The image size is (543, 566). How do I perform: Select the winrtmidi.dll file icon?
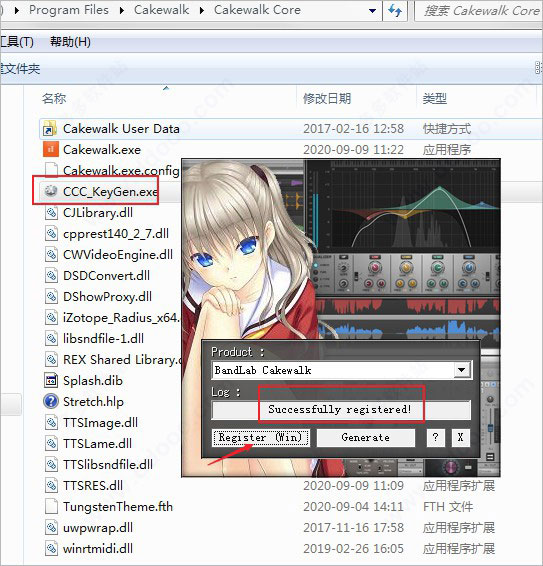(x=51, y=548)
